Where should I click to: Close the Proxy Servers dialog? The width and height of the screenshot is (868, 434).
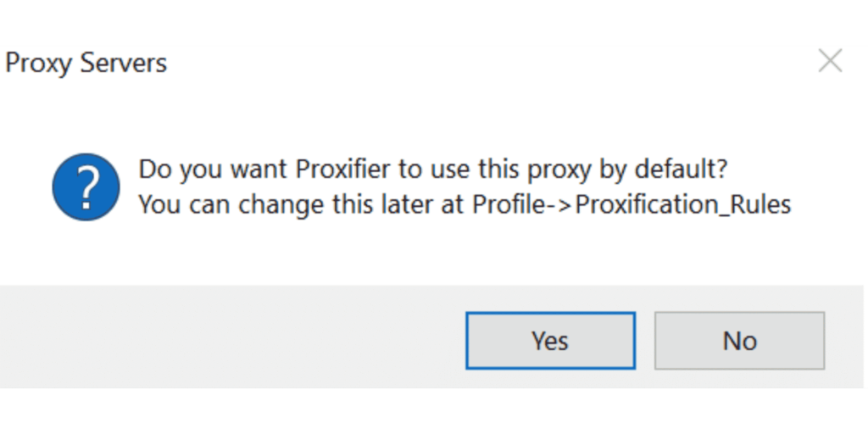(x=830, y=61)
